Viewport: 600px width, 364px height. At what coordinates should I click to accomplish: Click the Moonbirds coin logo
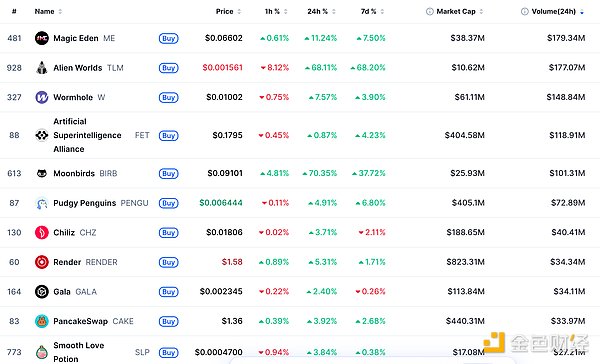point(42,173)
